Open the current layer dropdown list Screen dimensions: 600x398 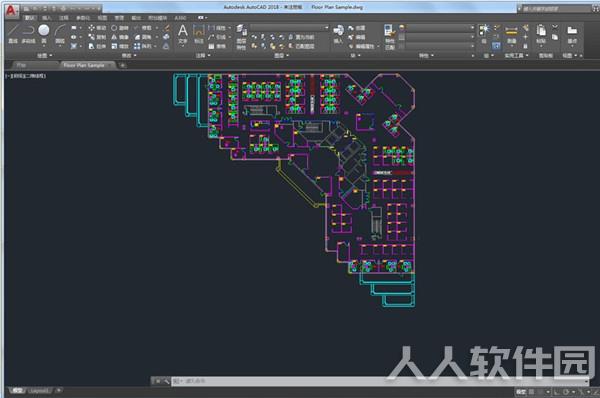tap(289, 28)
